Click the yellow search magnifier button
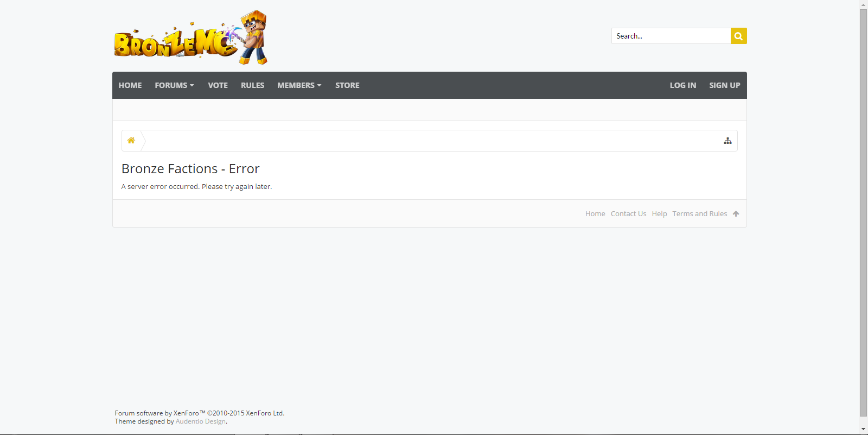The width and height of the screenshot is (868, 435). pos(738,36)
